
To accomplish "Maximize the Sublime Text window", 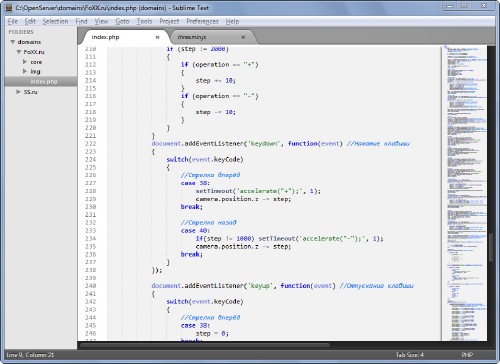I will (464, 6).
